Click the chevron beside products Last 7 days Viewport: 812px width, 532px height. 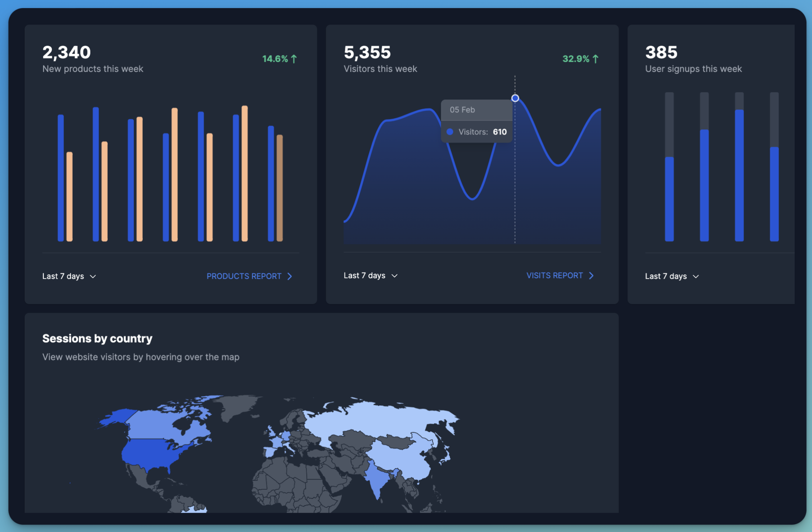(x=93, y=276)
